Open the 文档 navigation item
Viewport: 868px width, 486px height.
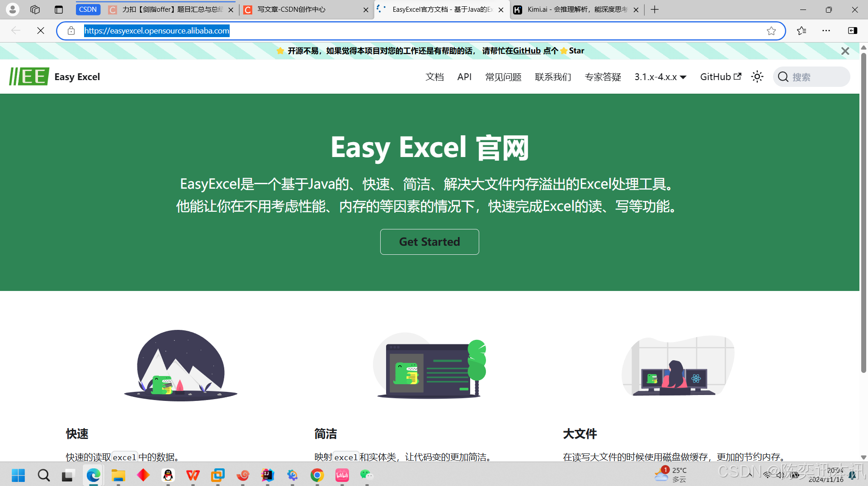[434, 76]
